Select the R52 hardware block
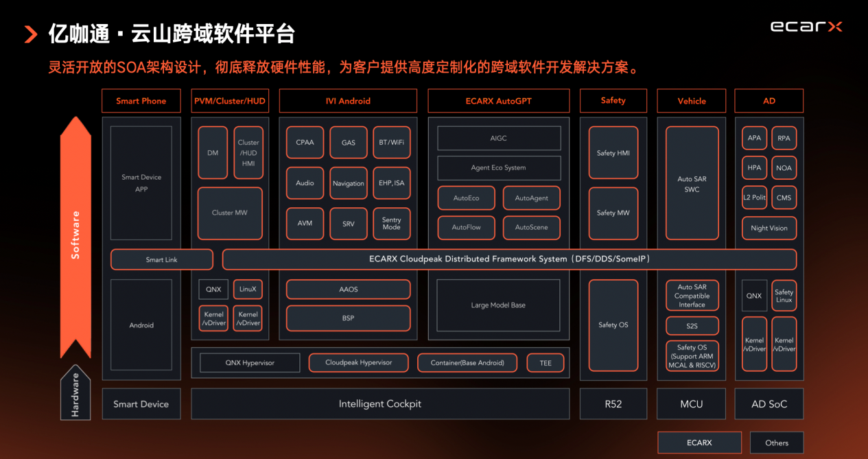Viewport: 868px width, 459px height. [x=613, y=404]
